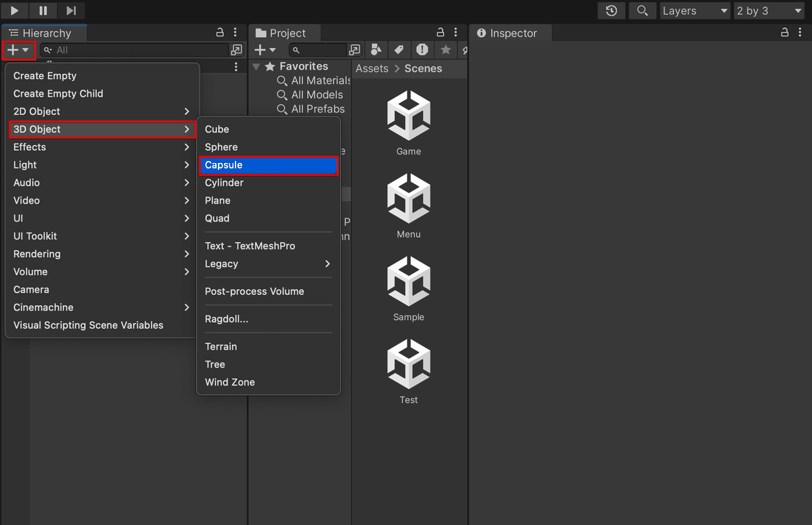Open the Audio submenu
812x525 pixels.
pos(102,183)
